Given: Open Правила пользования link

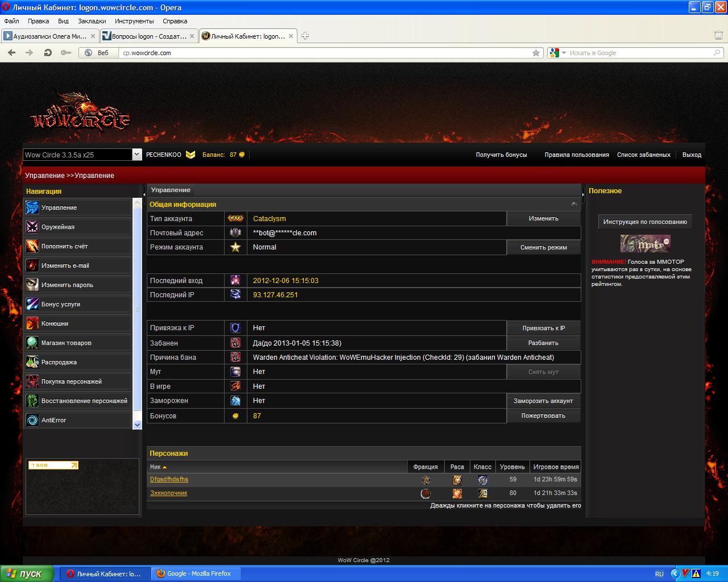Looking at the screenshot, I should (x=577, y=155).
